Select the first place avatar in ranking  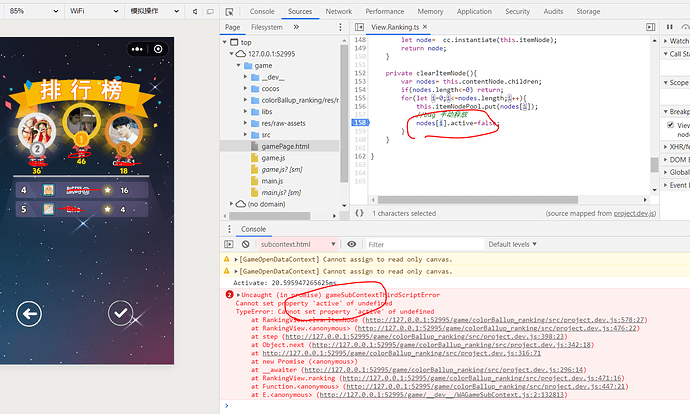pos(82,122)
